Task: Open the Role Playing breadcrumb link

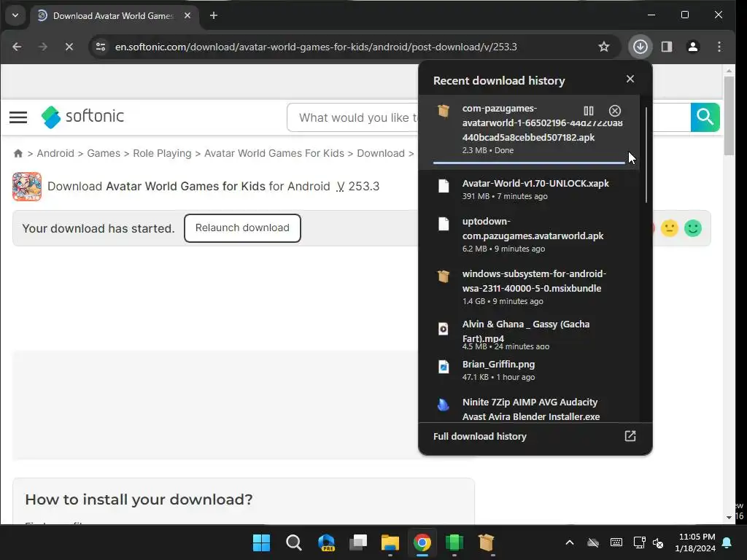Action: click(162, 153)
